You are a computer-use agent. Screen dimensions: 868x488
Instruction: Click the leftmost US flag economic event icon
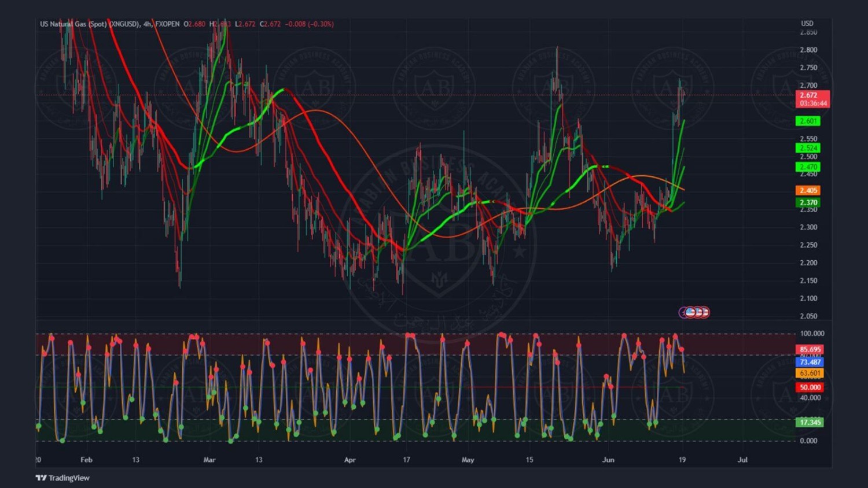click(690, 312)
